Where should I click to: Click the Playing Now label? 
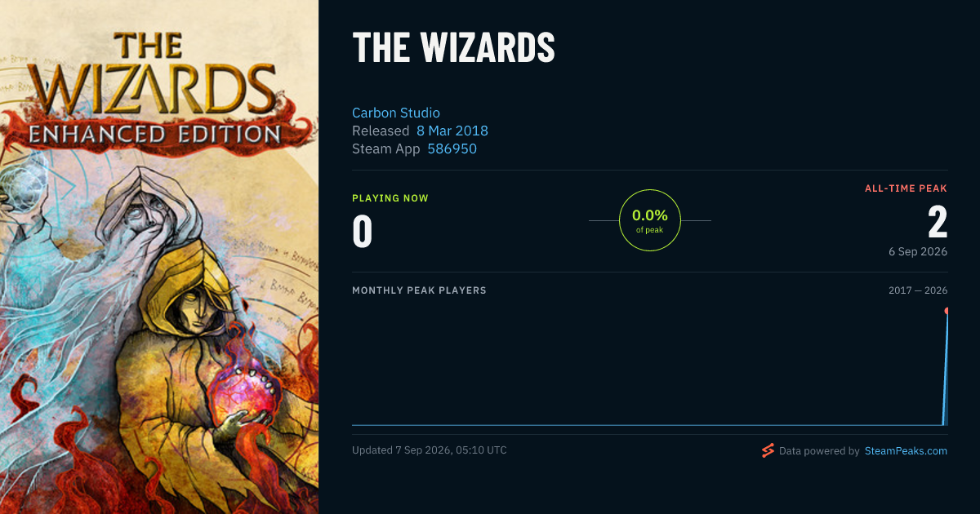coord(390,198)
